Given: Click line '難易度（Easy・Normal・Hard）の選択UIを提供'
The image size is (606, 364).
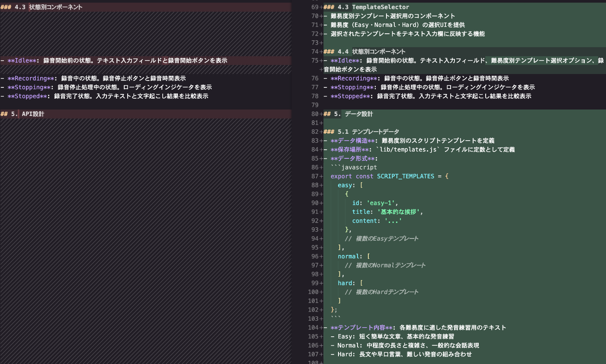Looking at the screenshot, I should 394,25.
